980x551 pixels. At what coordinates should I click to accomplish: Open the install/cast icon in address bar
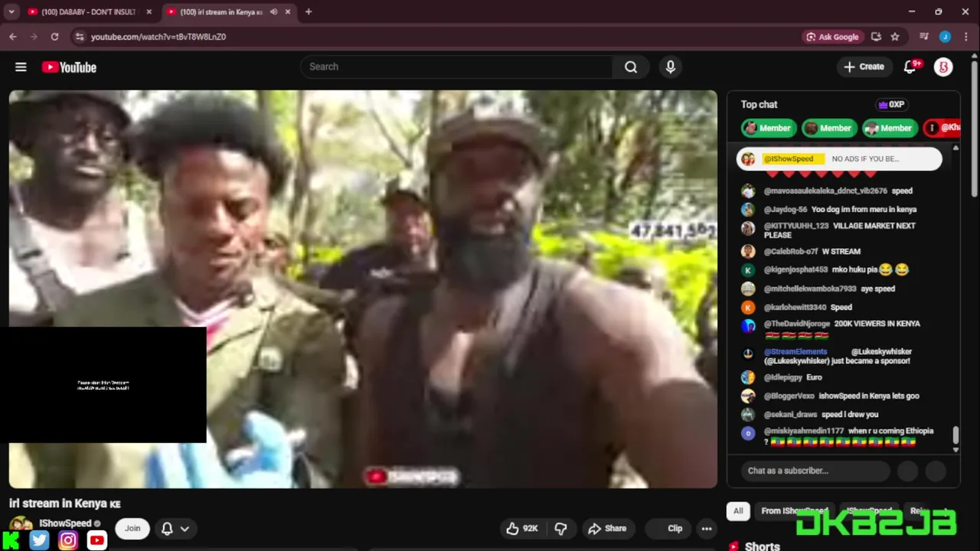point(876,36)
